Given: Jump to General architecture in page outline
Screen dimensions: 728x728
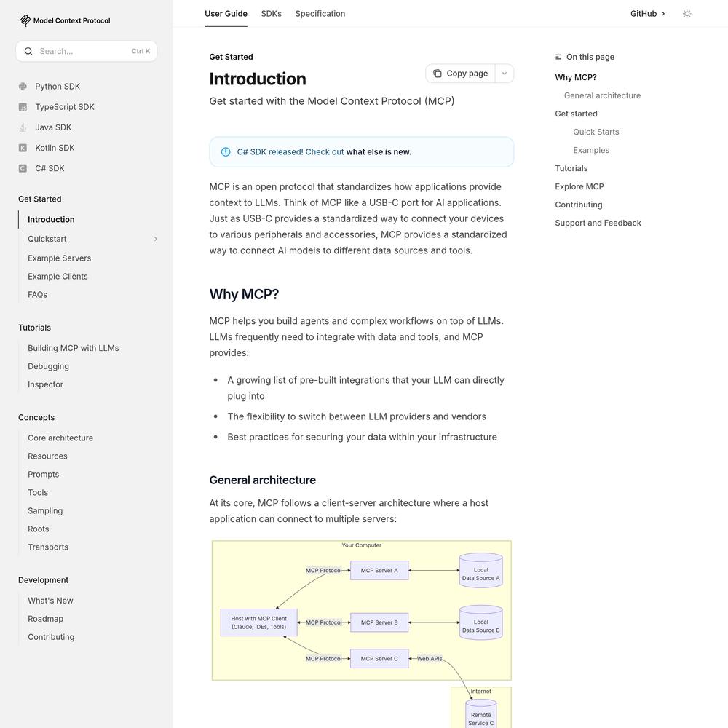Looking at the screenshot, I should click(602, 95).
